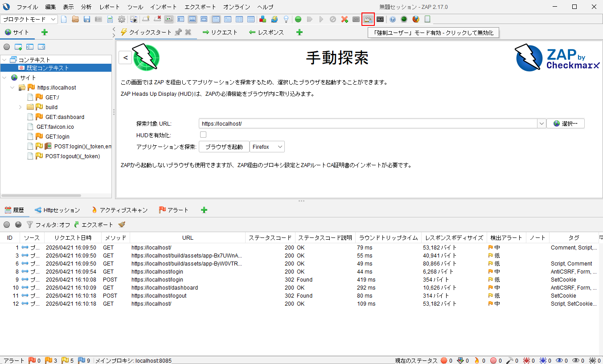Open the 分析 menu
Viewport: 603px width, 364px height.
tap(86, 7)
